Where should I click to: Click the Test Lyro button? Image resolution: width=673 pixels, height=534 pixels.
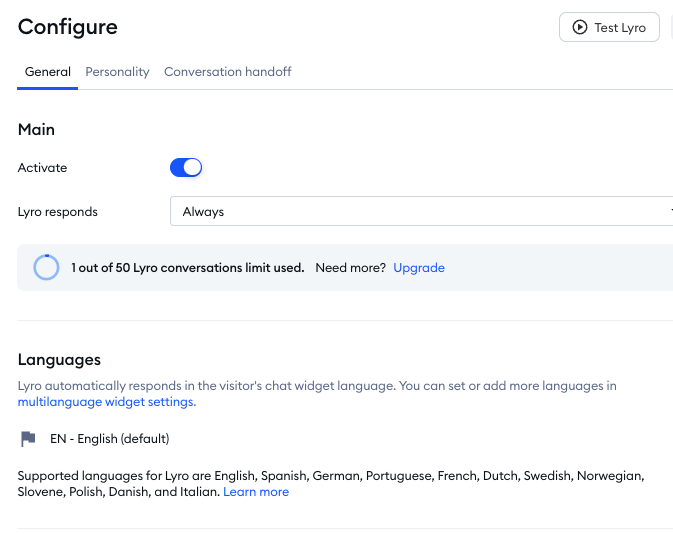609,27
